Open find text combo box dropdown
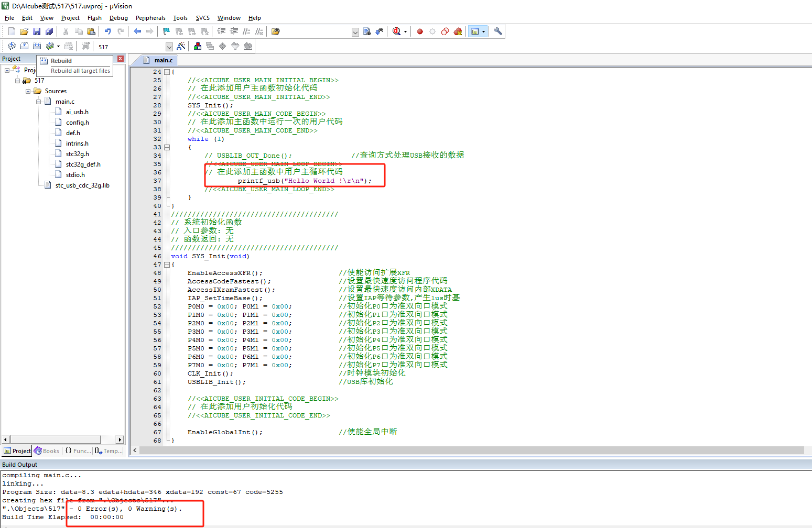 pos(355,32)
